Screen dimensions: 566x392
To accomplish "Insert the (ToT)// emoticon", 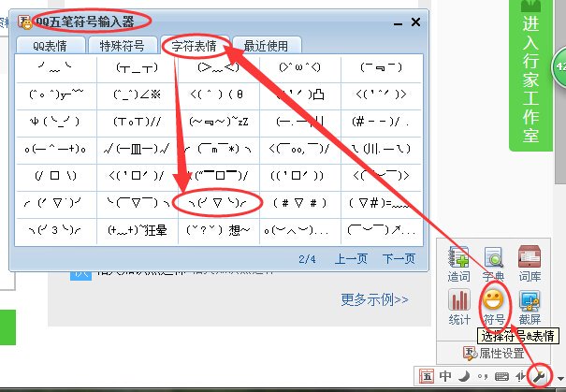I will click(x=138, y=122).
